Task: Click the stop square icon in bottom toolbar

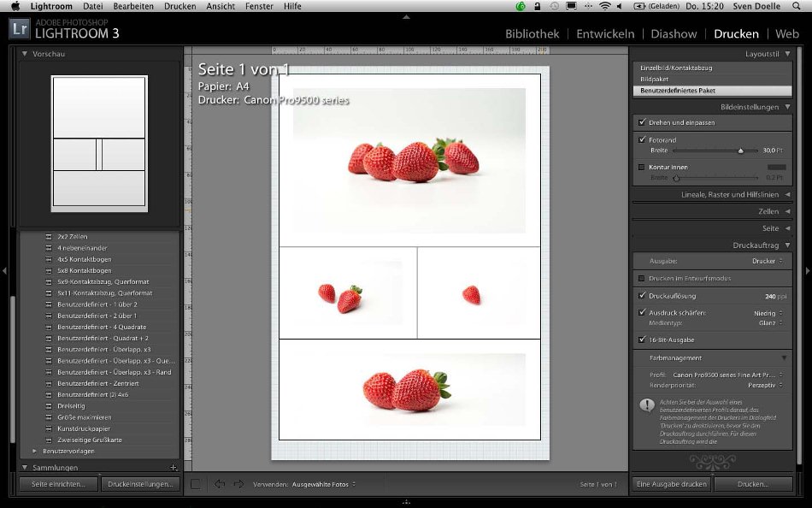Action: tap(196, 484)
